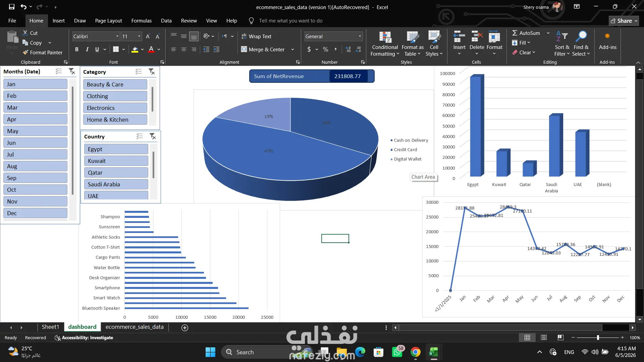The height and width of the screenshot is (362, 644).
Task: Open the Font dialog launcher
Action: 162,62
